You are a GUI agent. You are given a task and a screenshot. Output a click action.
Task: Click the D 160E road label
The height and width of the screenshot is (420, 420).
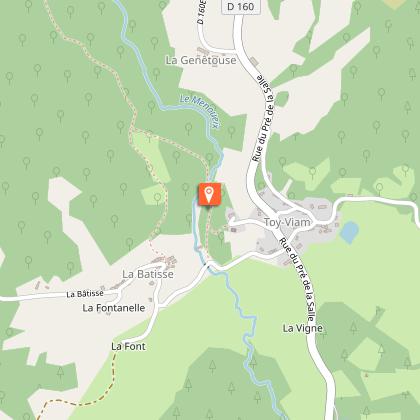point(202,12)
